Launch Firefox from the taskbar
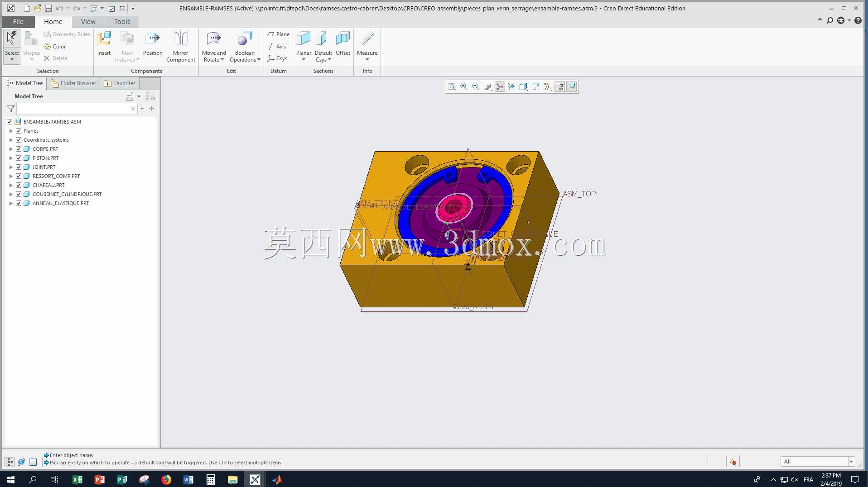 coord(166,480)
